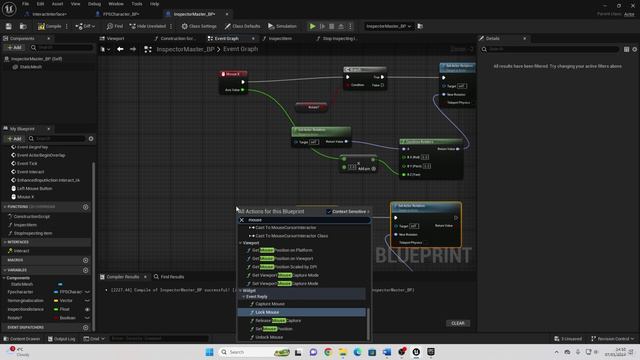Click the graph icon left of the InspectorMaster_BP breadcrumb

pyautogui.click(x=148, y=49)
